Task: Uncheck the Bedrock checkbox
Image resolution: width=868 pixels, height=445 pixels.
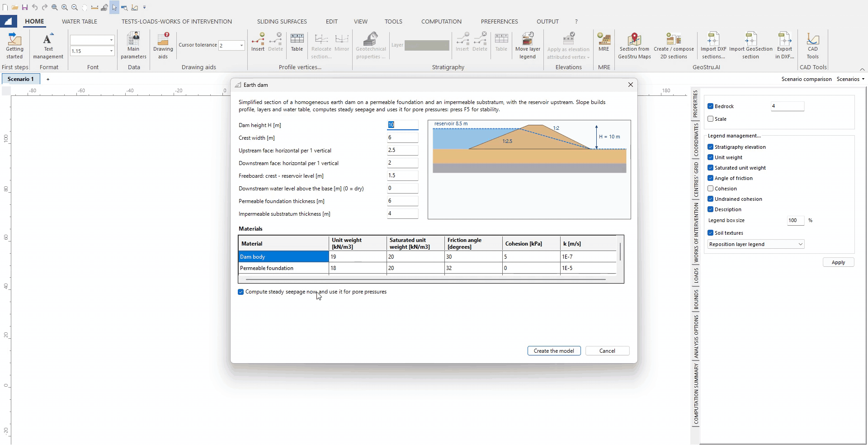Action: click(x=711, y=106)
